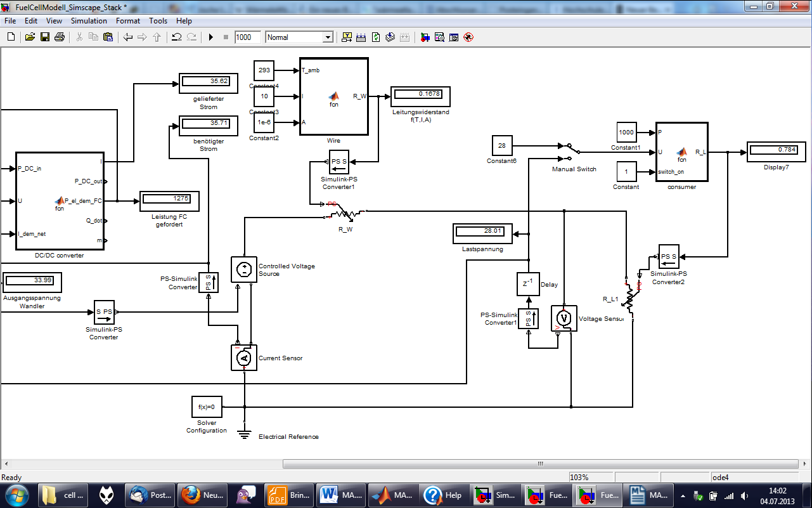Screen dimensions: 812x508
Task: Click the Leitungswiderstand display showing 0.1678
Action: point(421,96)
